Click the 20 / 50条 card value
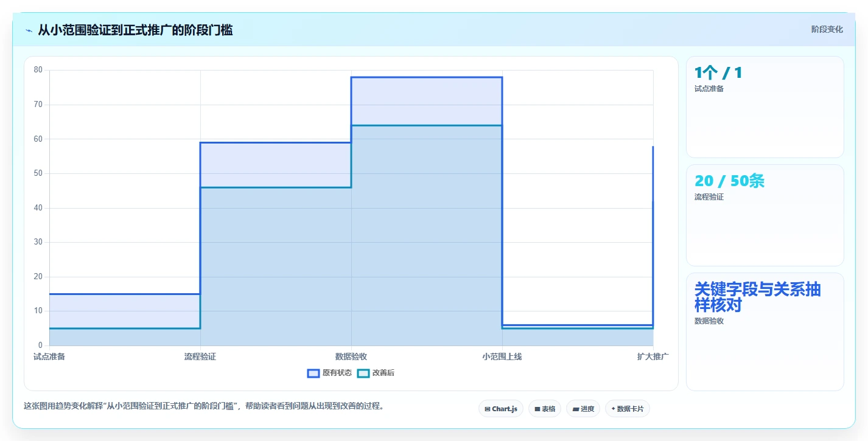 click(729, 181)
